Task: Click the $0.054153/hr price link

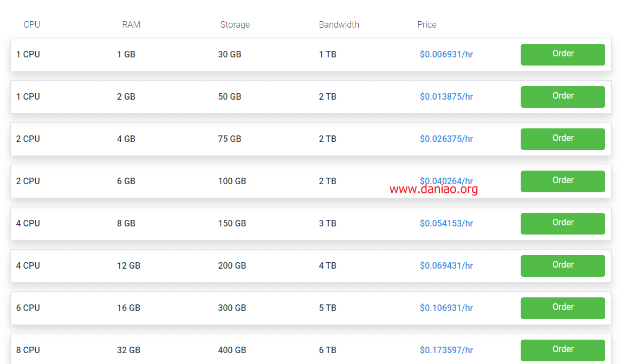Action: coord(446,223)
